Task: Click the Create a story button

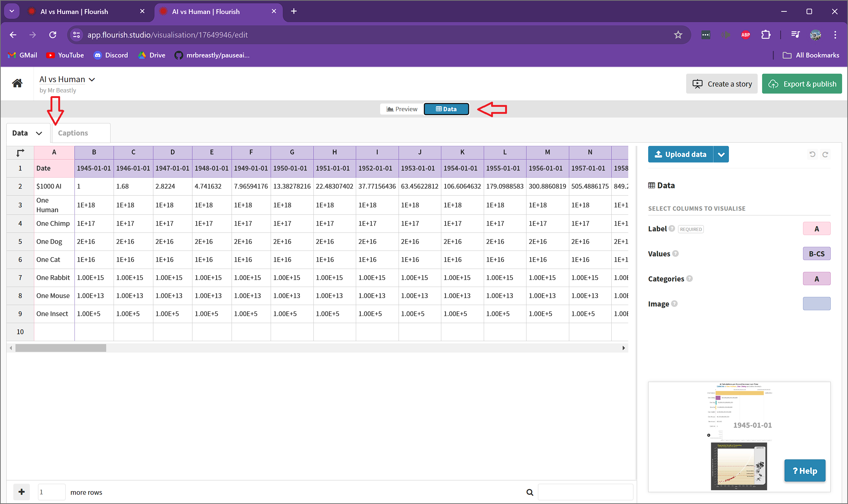Action: click(x=722, y=83)
